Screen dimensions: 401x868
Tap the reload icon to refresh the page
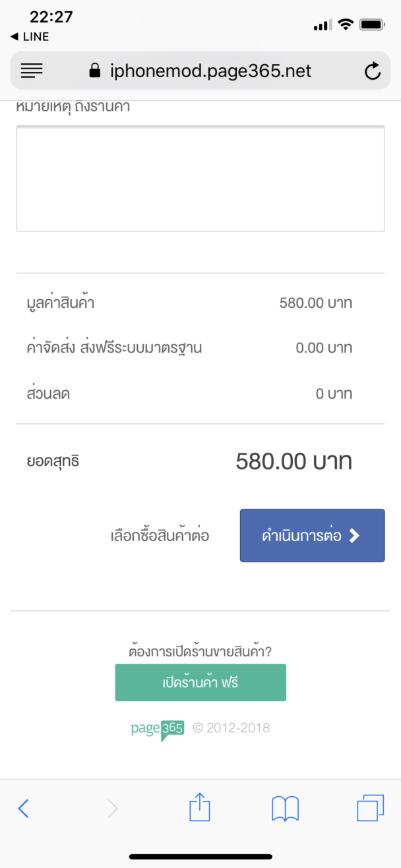373,71
